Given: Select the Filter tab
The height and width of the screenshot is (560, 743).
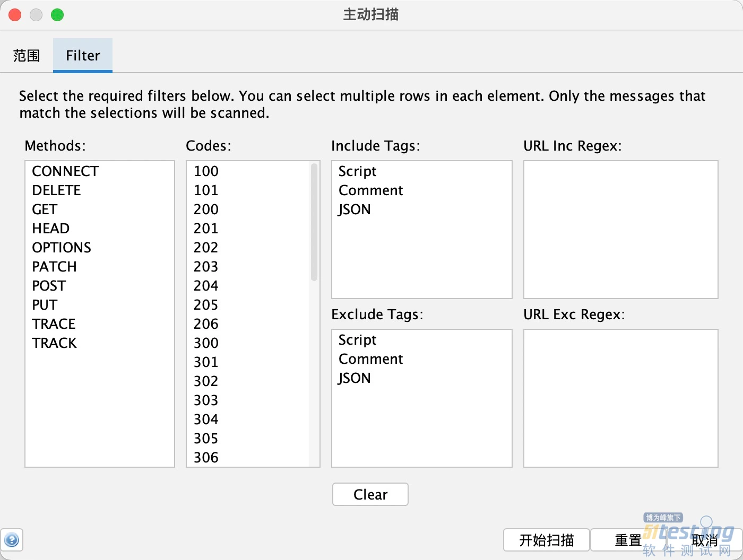Looking at the screenshot, I should coord(83,56).
